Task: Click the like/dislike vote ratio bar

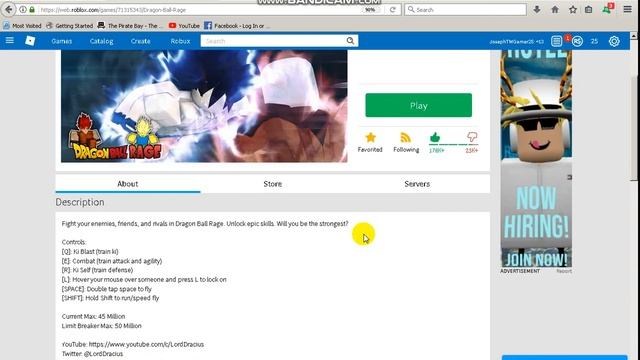Action: pos(453,144)
